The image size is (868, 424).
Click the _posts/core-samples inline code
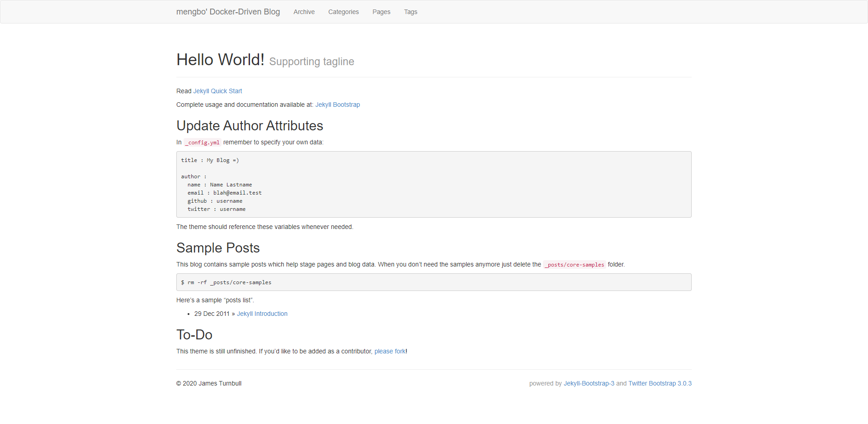[575, 265]
